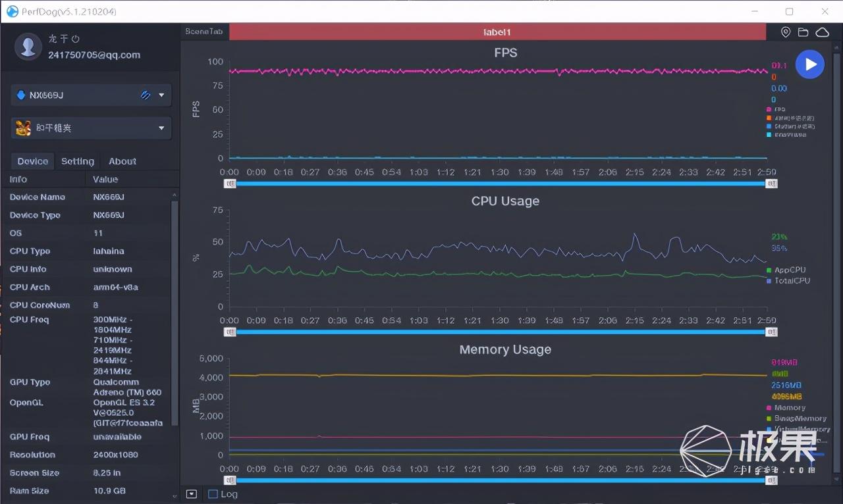Viewport: 843px width, 504px height.
Task: Click the FPS chart left range handle
Action: tap(230, 184)
